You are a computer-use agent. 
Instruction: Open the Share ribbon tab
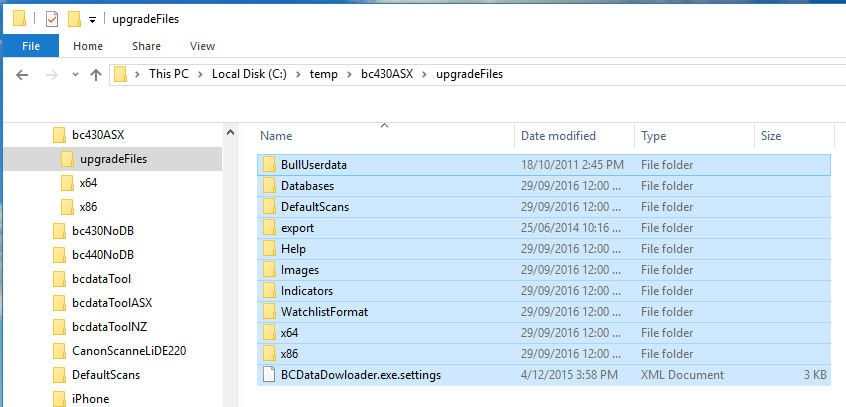click(146, 46)
